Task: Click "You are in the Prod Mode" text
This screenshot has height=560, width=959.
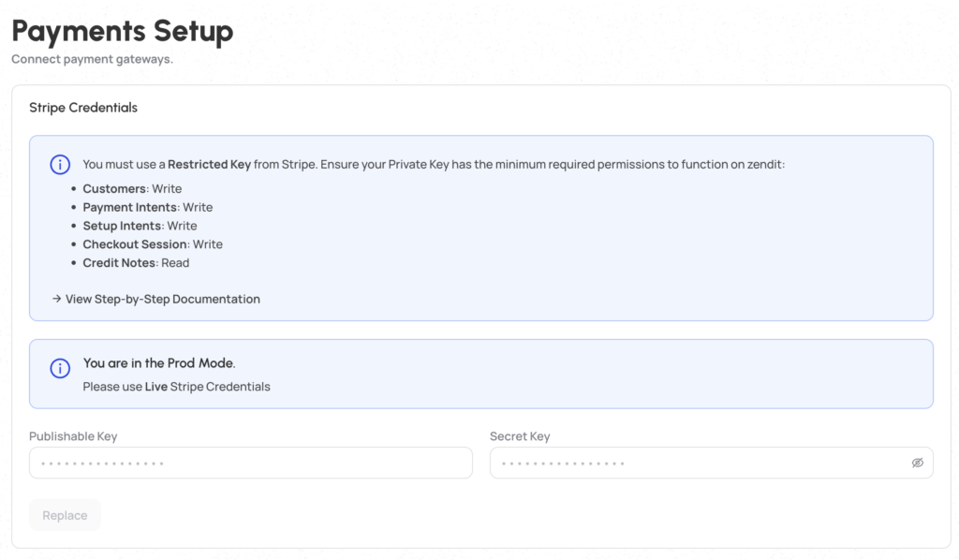Action: [159, 363]
